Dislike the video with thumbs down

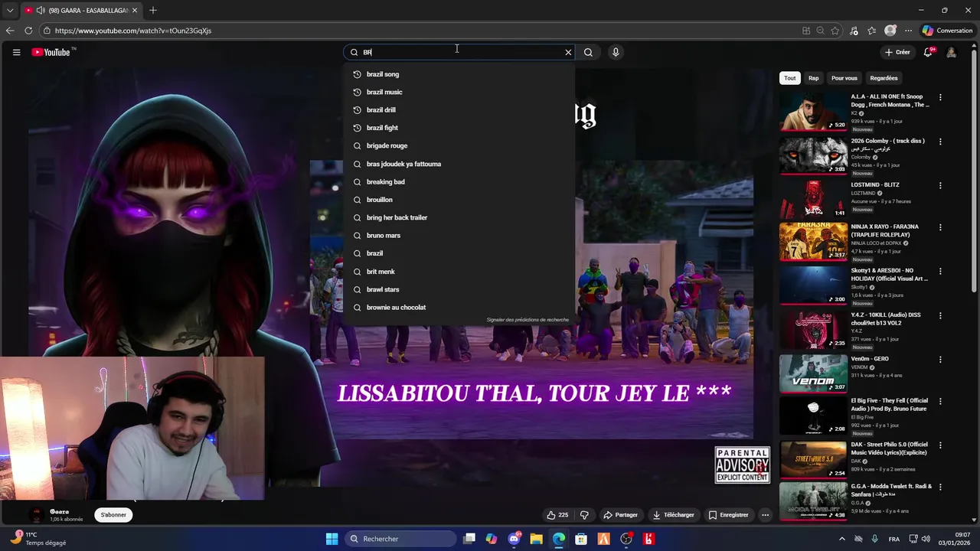pos(584,515)
